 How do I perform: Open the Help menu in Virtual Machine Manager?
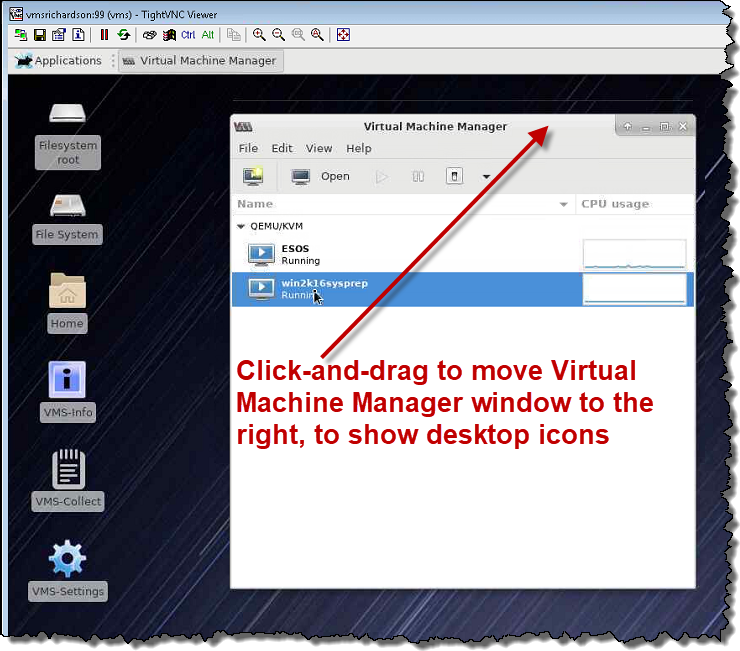pyautogui.click(x=359, y=149)
